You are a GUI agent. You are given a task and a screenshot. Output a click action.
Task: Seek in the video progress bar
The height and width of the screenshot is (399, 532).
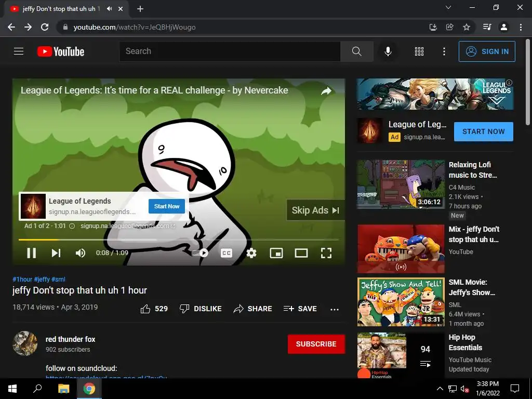pyautogui.click(x=179, y=240)
